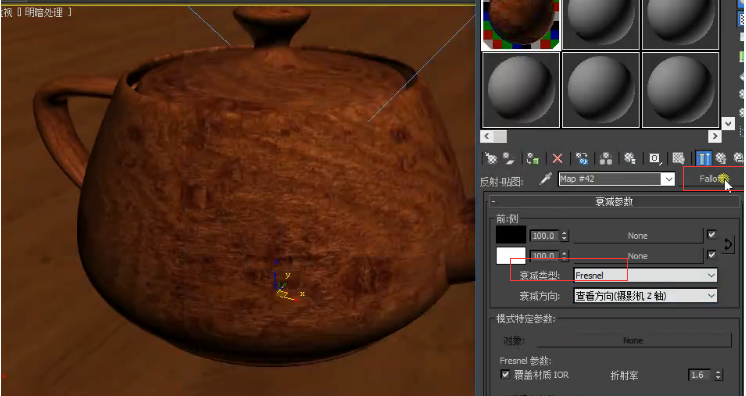Click the spinner beside 折射率 1.6

point(718,375)
